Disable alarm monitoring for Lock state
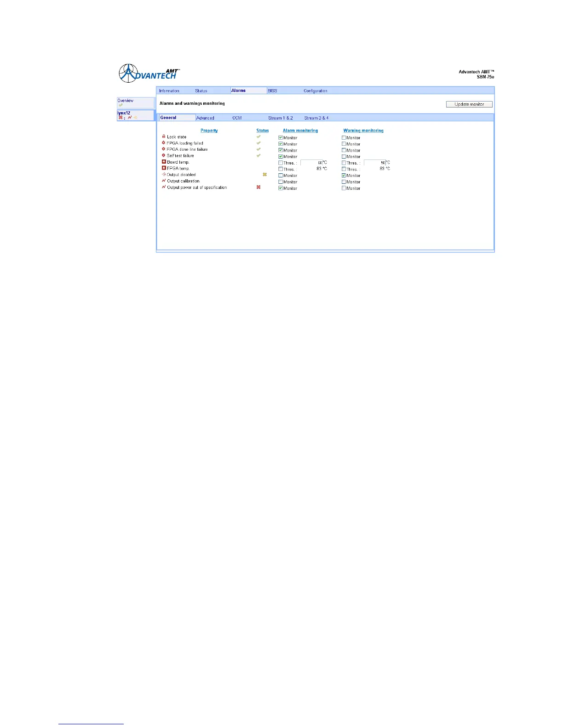 (281, 137)
